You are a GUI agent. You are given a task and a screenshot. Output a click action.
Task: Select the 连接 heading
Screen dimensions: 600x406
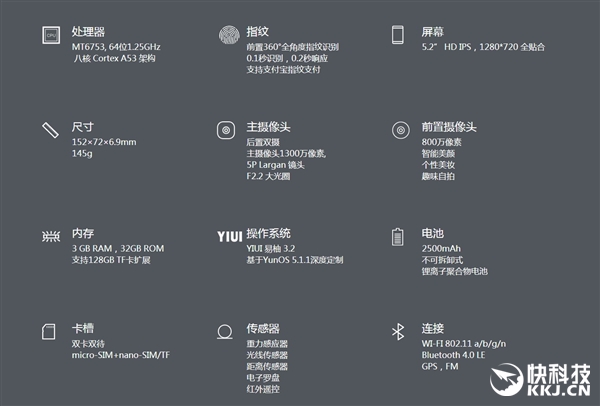[x=432, y=328]
